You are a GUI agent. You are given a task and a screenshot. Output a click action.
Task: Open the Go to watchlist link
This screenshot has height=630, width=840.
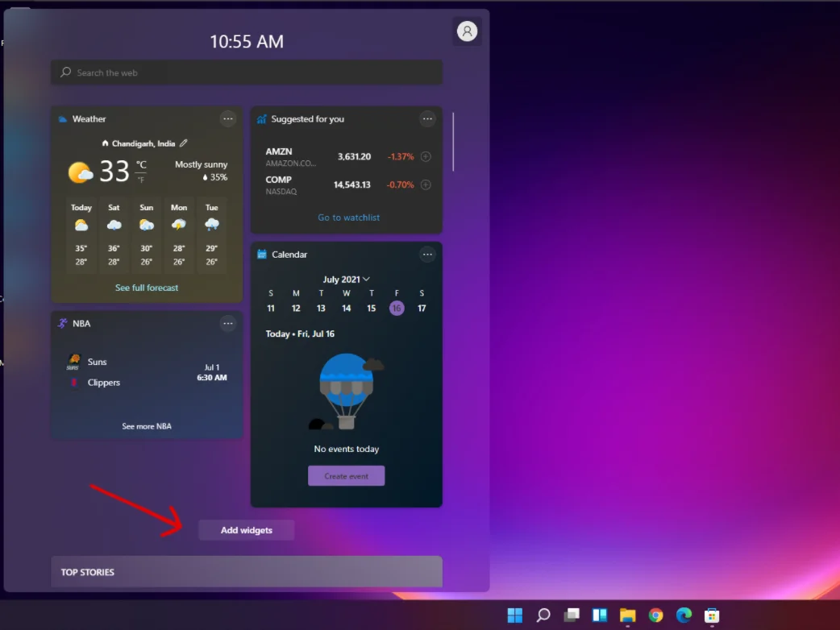point(348,218)
